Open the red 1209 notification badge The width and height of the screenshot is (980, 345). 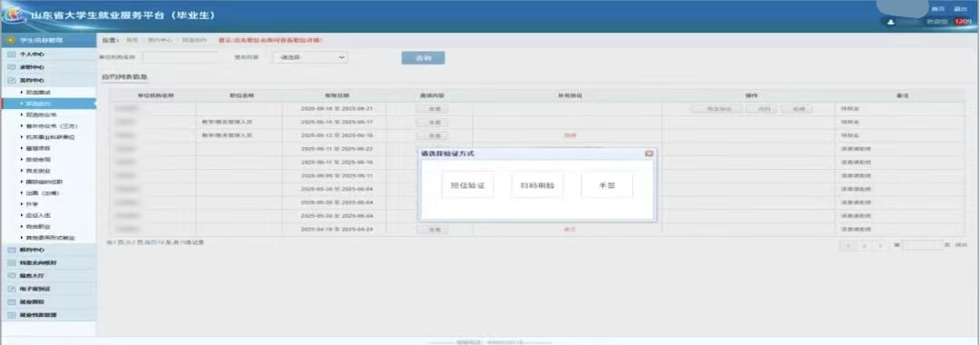coord(963,22)
